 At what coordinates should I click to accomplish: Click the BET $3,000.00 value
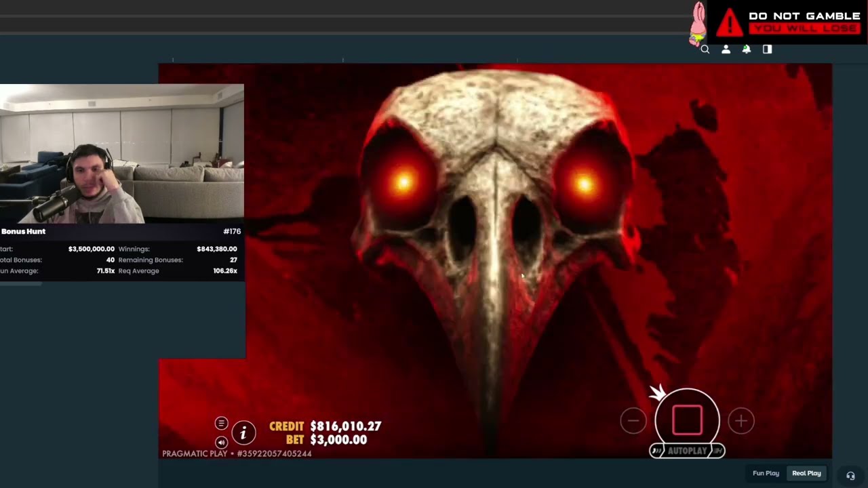(338, 440)
